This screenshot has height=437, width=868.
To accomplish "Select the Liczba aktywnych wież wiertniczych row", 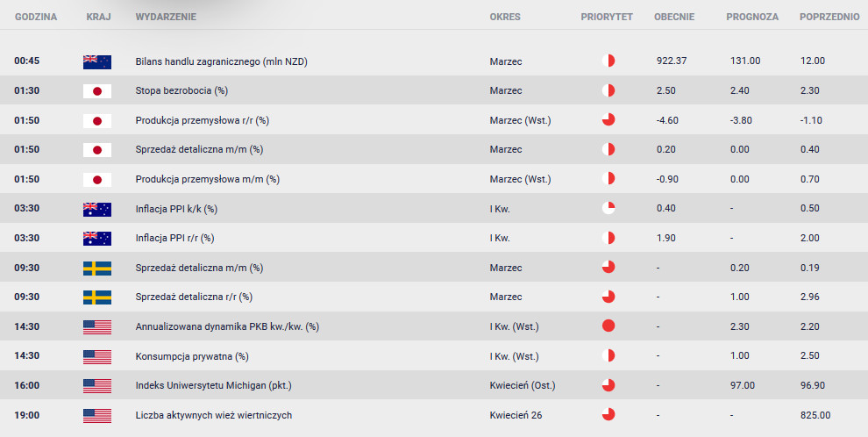I will pyautogui.click(x=434, y=415).
